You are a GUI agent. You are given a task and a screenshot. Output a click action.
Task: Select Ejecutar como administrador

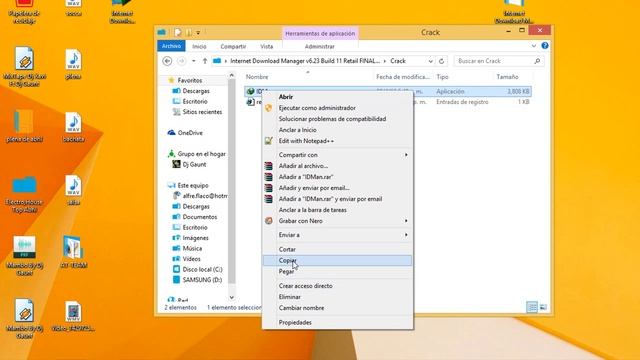pyautogui.click(x=337, y=108)
